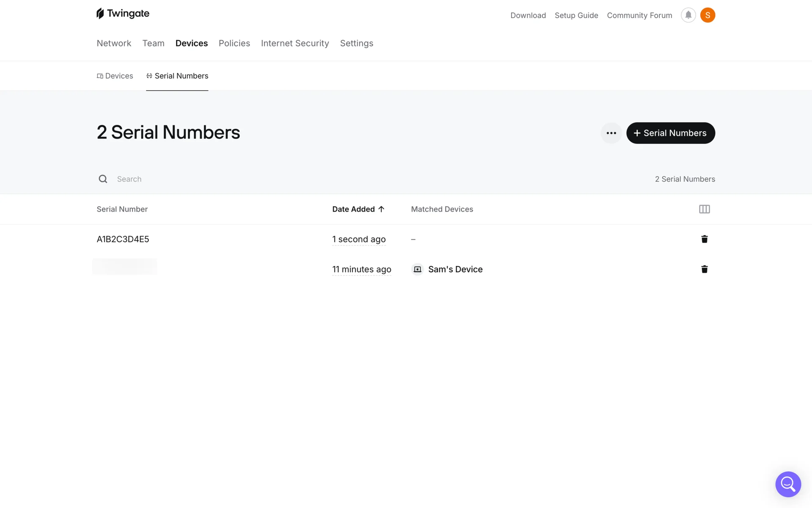Open the Setup Guide link
Image resolution: width=812 pixels, height=508 pixels.
(x=576, y=15)
